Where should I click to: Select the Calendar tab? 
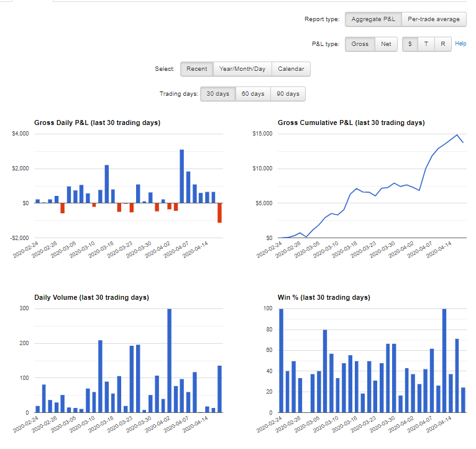pyautogui.click(x=291, y=69)
